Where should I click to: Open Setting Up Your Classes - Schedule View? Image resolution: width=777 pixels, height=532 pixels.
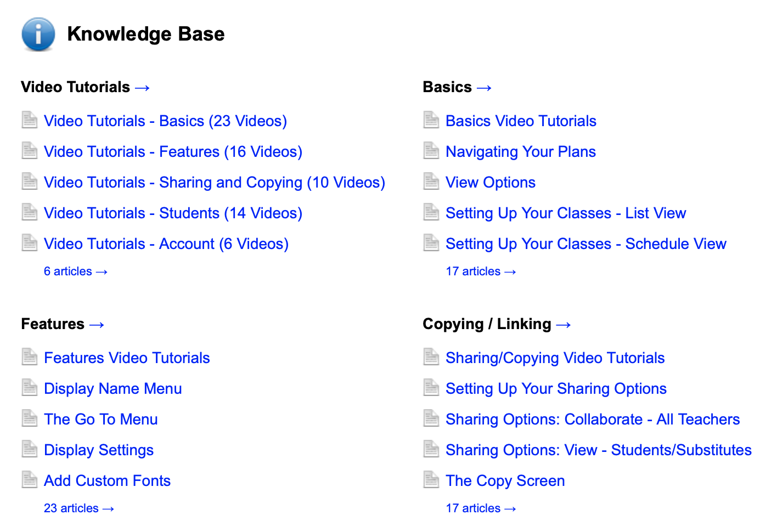586,244
